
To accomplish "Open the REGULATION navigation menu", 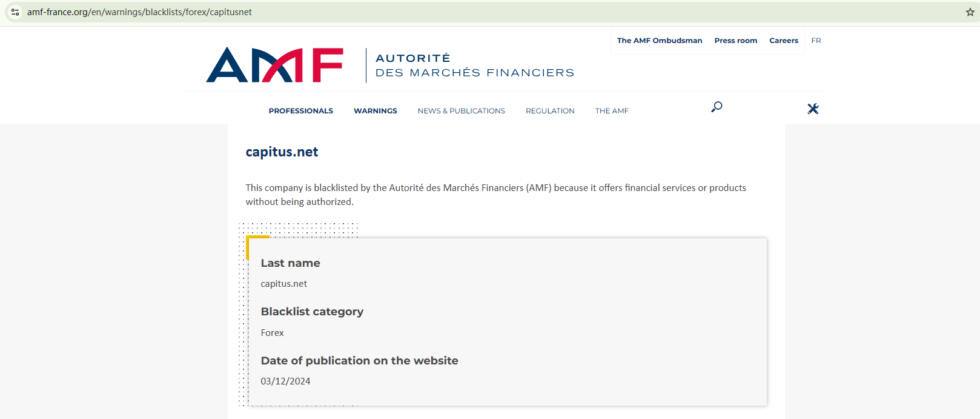I will (x=550, y=110).
